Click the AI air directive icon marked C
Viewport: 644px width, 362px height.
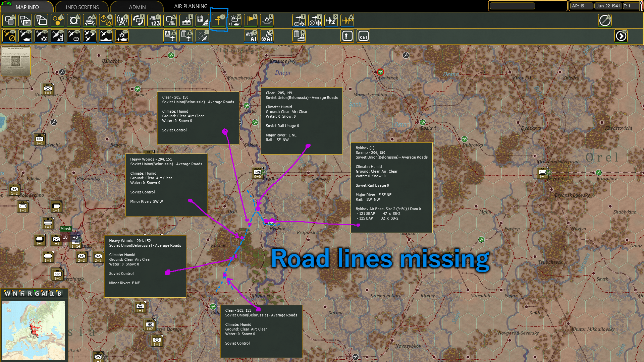(x=251, y=36)
